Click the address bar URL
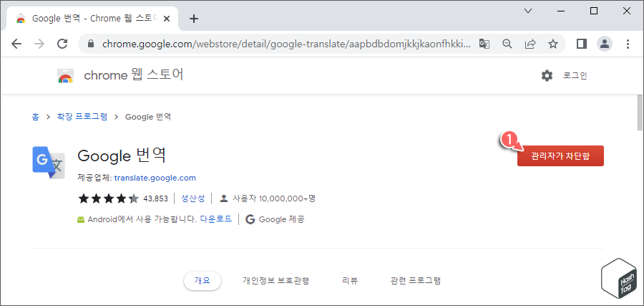The image size is (644, 306). click(x=287, y=44)
